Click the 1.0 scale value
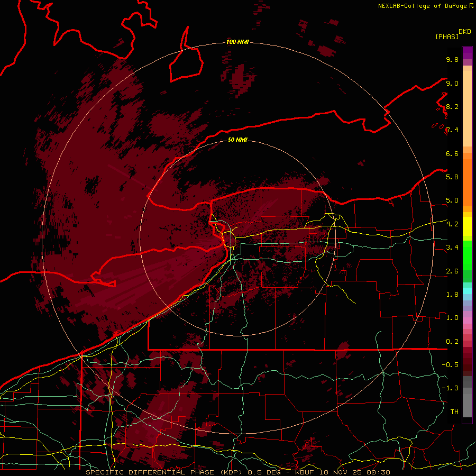The width and height of the screenshot is (476, 476). click(x=452, y=318)
